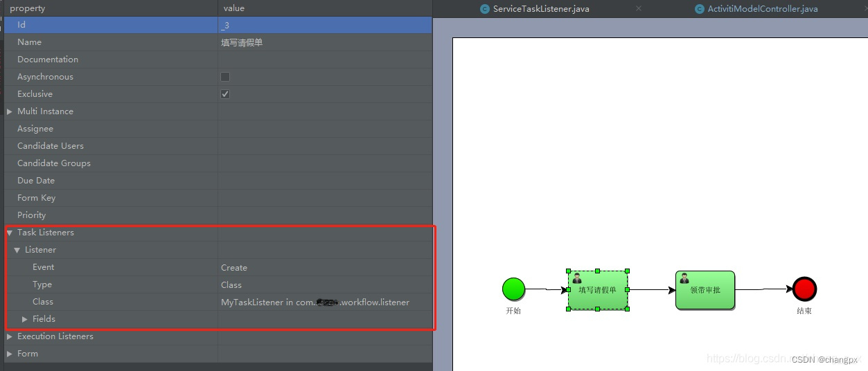Select the 填写请假单 user task node
Viewport: 868px width, 371px height.
point(598,290)
